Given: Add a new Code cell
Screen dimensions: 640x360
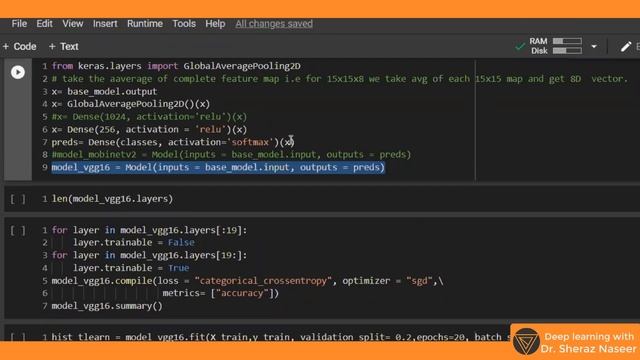Looking at the screenshot, I should [20, 47].
